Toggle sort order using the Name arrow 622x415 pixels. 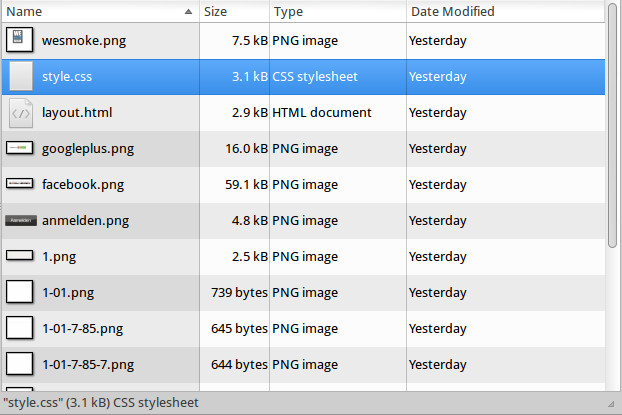(188, 12)
